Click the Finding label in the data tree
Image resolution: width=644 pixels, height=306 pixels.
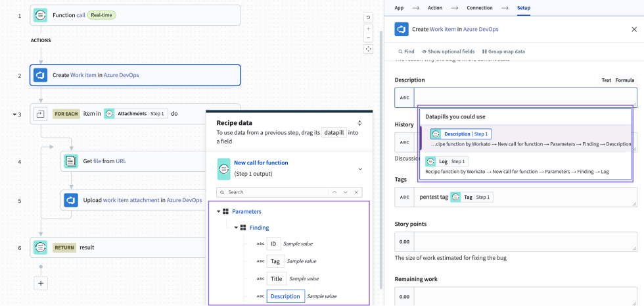tap(259, 228)
